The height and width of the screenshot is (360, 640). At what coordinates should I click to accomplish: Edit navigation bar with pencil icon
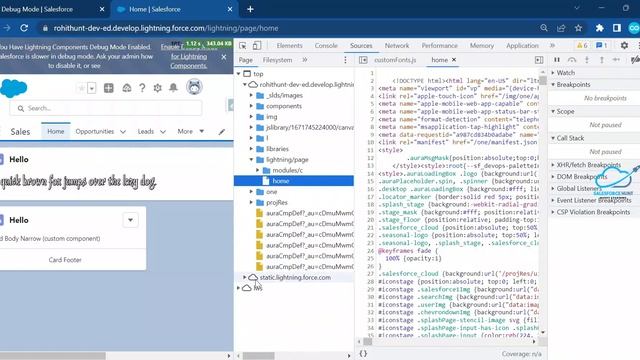222,131
